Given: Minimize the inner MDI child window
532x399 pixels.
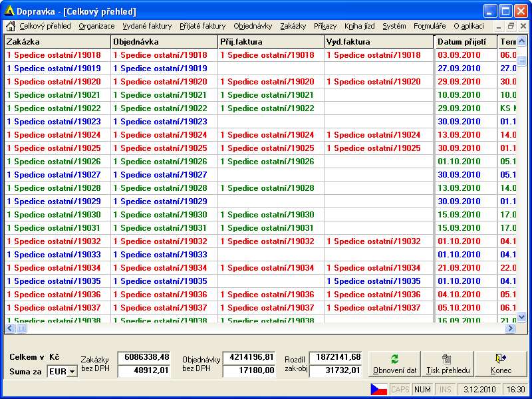Looking at the screenshot, I should coord(499,27).
